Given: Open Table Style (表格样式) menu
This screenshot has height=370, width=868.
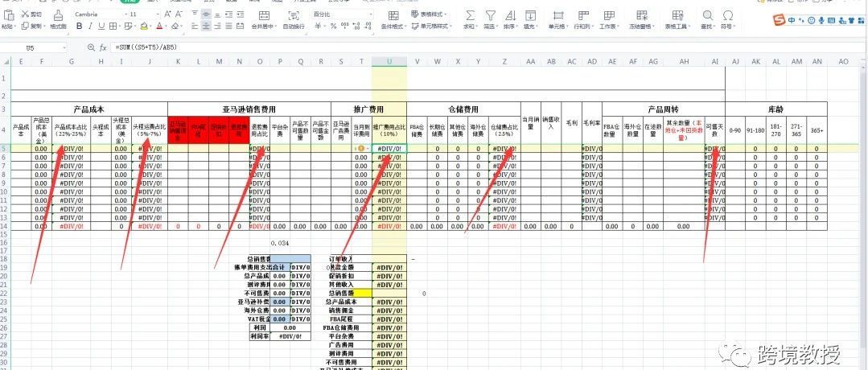Looking at the screenshot, I should (x=430, y=14).
